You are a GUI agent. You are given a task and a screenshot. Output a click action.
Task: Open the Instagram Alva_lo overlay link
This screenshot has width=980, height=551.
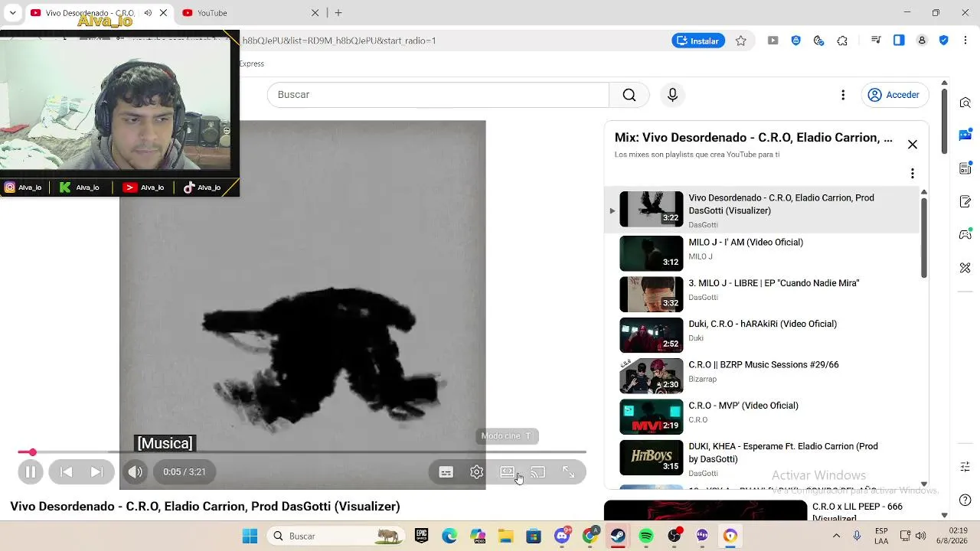[23, 187]
